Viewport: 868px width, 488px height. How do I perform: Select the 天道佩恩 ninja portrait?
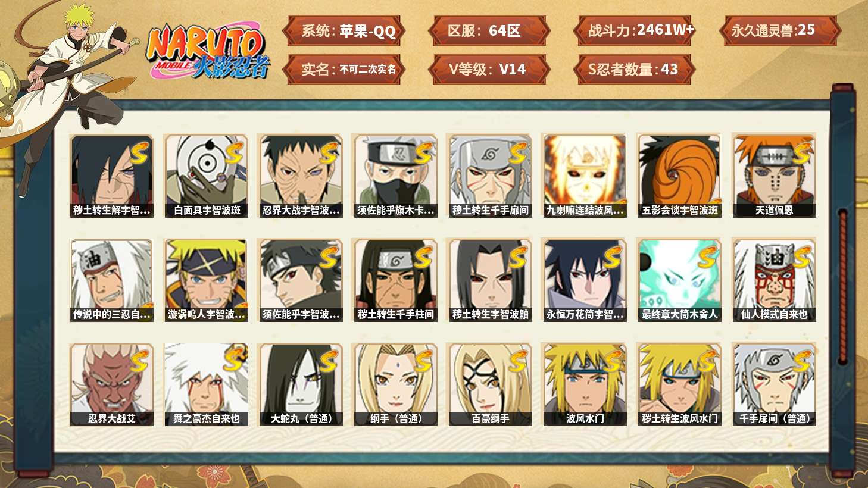point(774,176)
